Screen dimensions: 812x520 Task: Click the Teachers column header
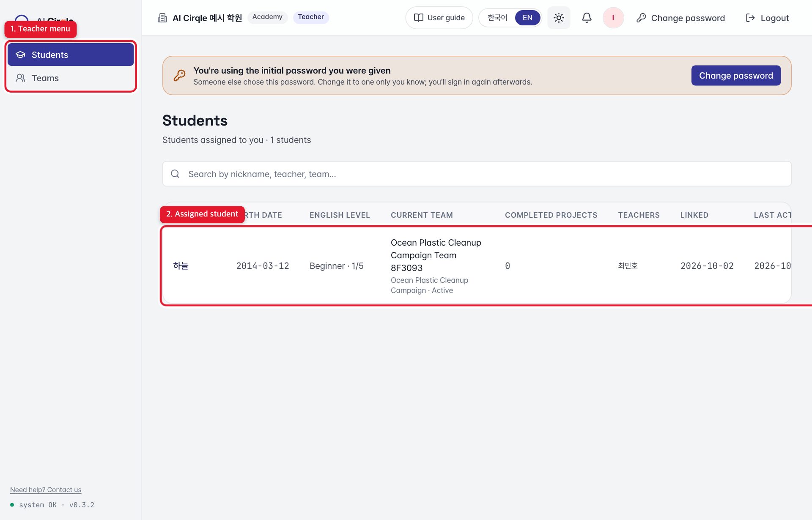tap(639, 215)
